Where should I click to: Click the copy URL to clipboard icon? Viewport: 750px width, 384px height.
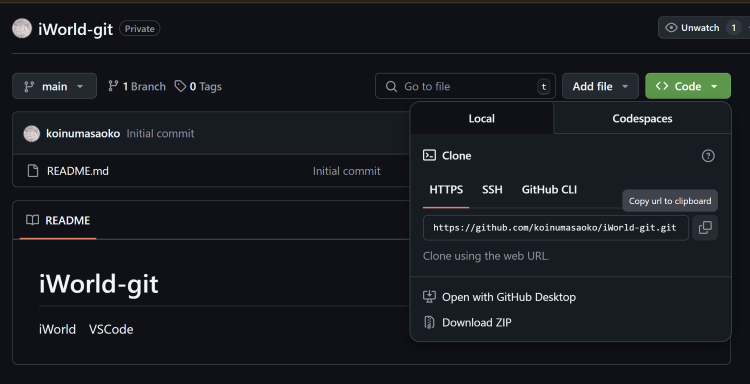tap(705, 228)
